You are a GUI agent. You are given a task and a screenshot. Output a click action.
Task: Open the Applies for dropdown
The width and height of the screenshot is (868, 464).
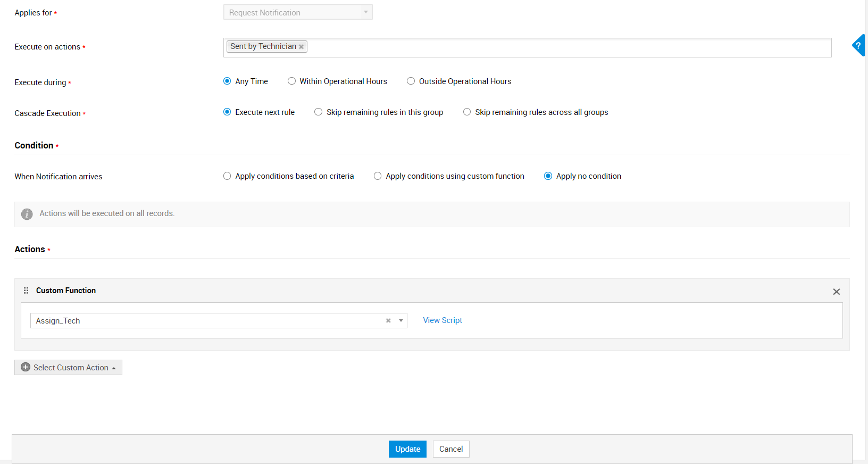click(298, 12)
